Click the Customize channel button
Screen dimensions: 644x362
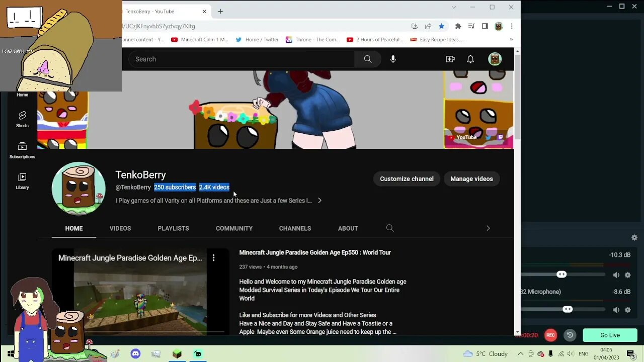coord(407,179)
